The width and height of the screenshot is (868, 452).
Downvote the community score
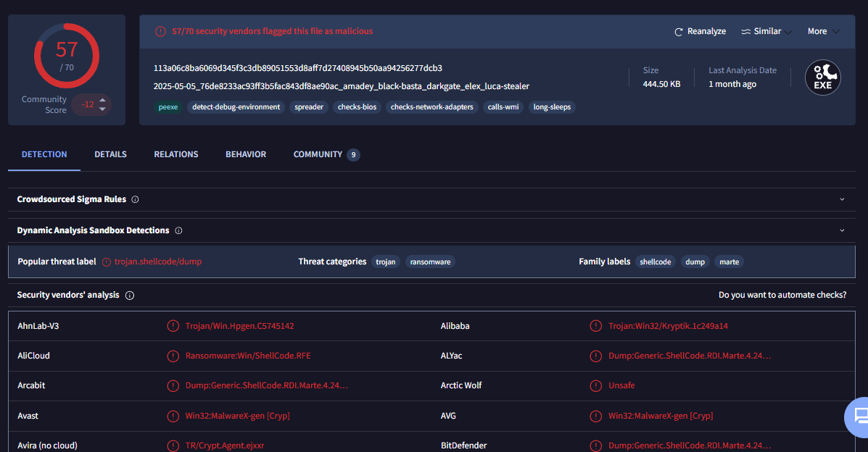tap(102, 109)
